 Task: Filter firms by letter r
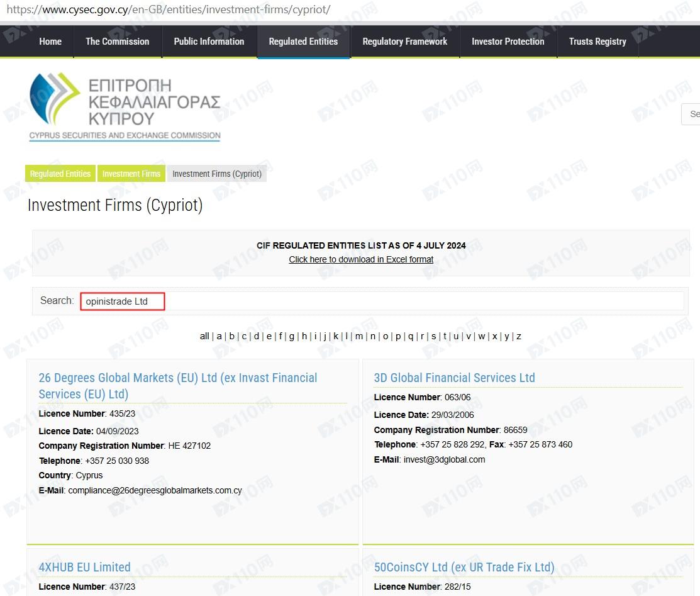pos(422,336)
